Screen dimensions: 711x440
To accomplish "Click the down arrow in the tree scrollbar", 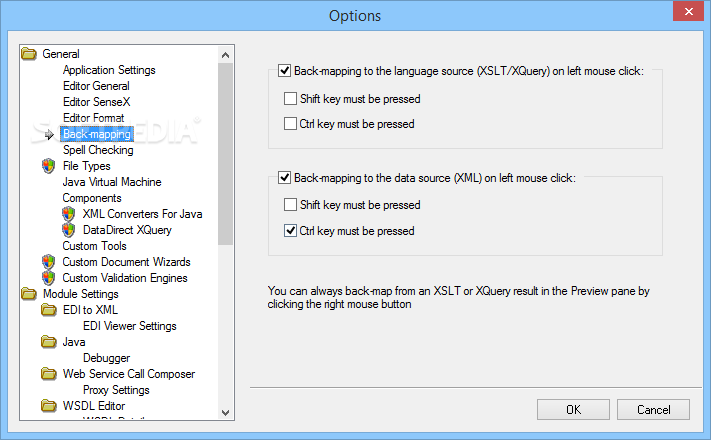I will click(x=225, y=412).
